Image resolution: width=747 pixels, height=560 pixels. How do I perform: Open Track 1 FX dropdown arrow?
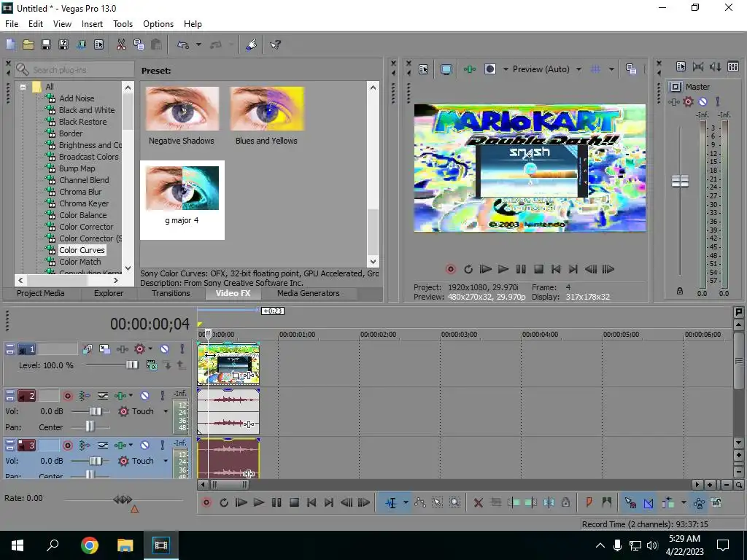point(150,349)
